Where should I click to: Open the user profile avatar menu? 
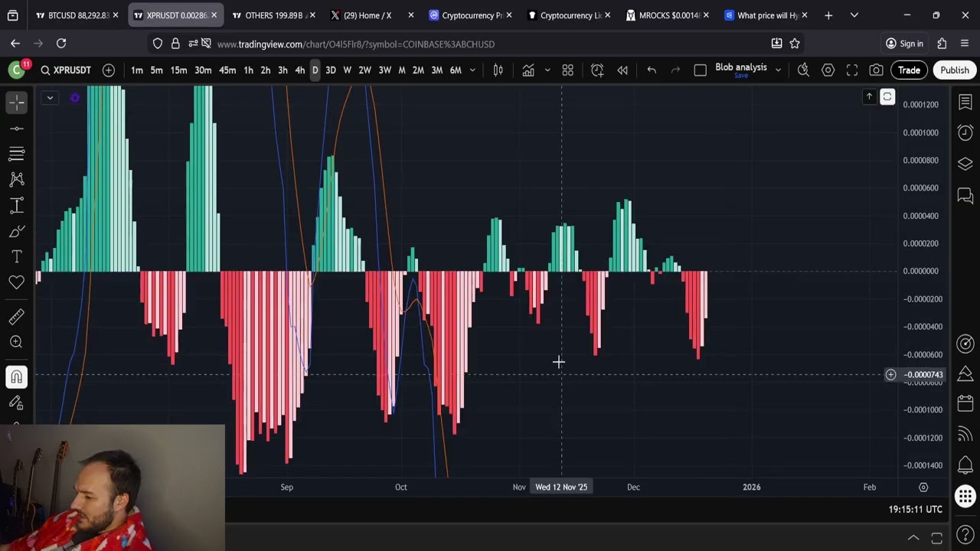pos(17,70)
